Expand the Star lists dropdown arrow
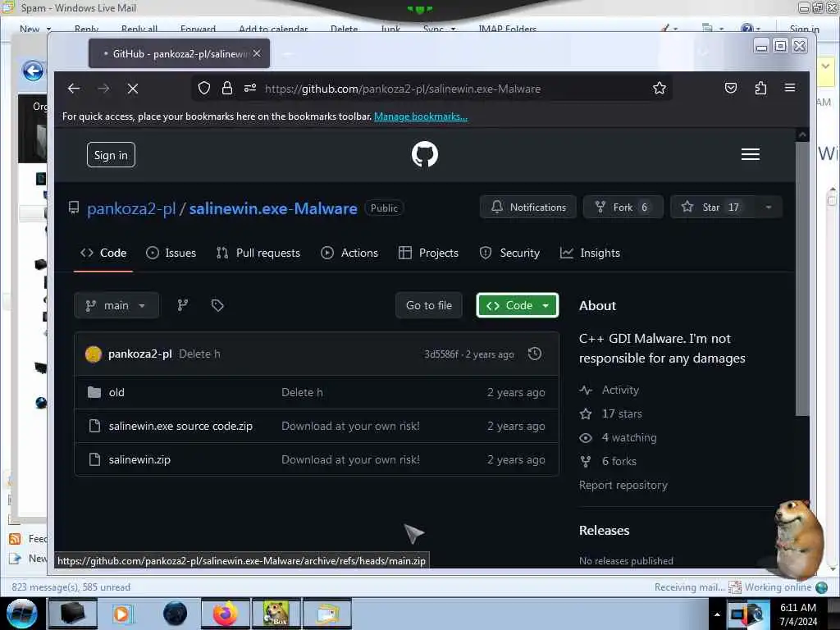 coord(769,208)
